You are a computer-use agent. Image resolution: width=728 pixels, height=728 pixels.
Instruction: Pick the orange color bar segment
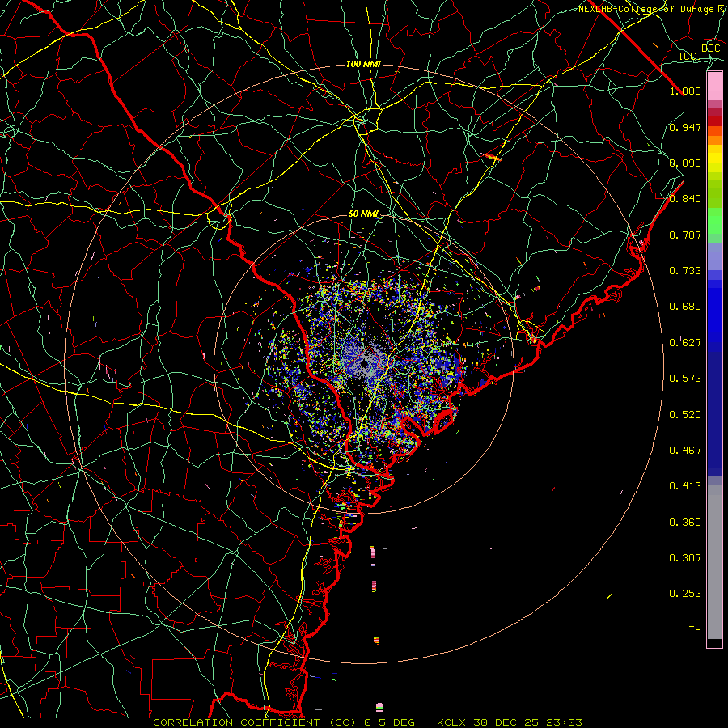(x=714, y=140)
